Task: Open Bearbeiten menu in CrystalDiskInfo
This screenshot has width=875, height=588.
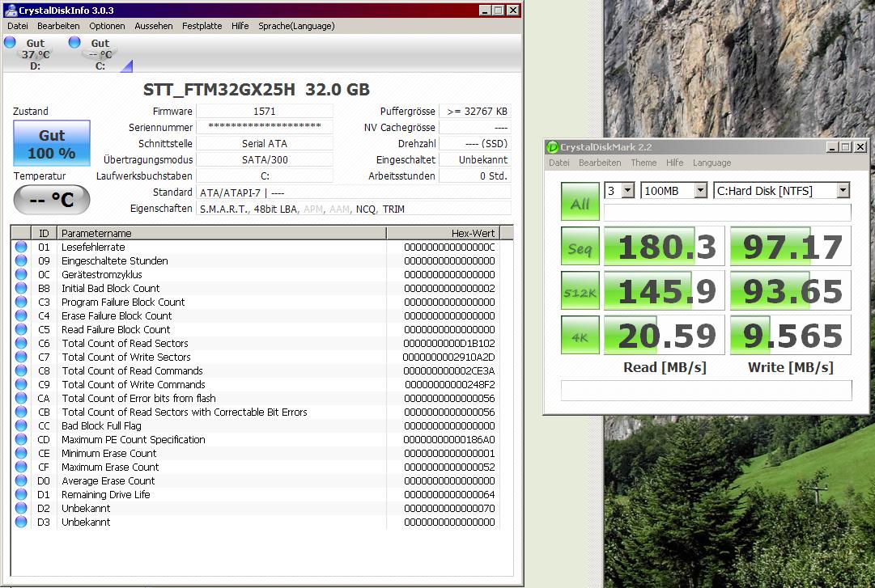Action: click(58, 26)
